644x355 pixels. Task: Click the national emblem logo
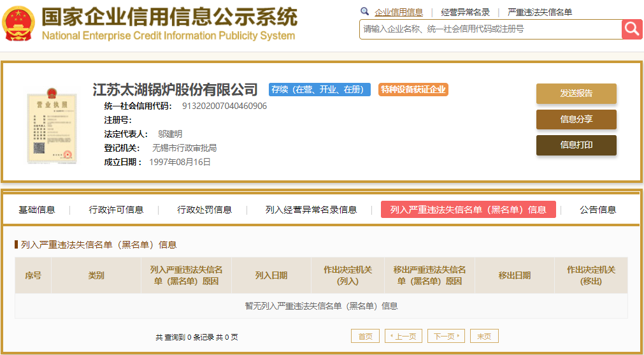[x=18, y=24]
